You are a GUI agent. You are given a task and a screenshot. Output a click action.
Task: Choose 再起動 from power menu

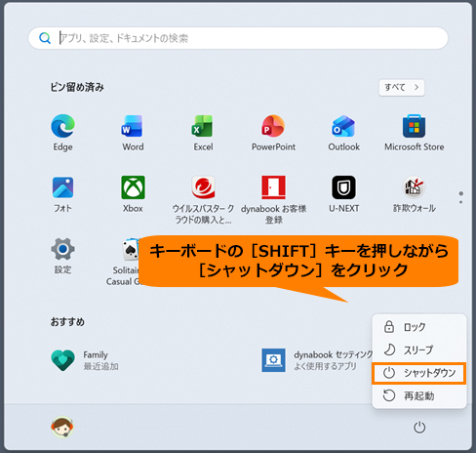419,396
